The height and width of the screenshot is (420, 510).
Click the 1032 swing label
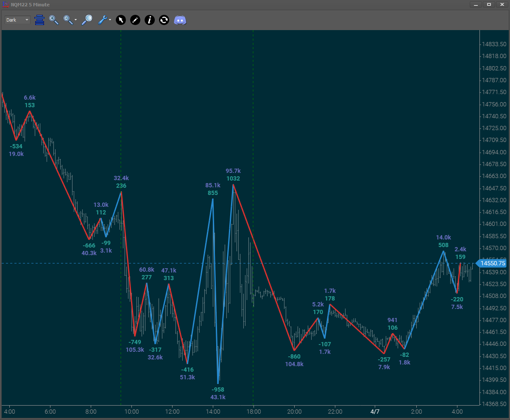pyautogui.click(x=233, y=178)
